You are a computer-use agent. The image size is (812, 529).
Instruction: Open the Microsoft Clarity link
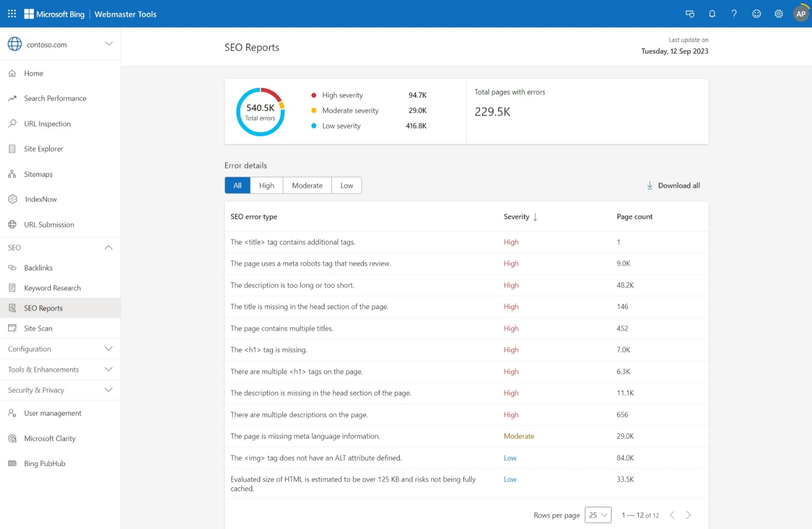(50, 439)
